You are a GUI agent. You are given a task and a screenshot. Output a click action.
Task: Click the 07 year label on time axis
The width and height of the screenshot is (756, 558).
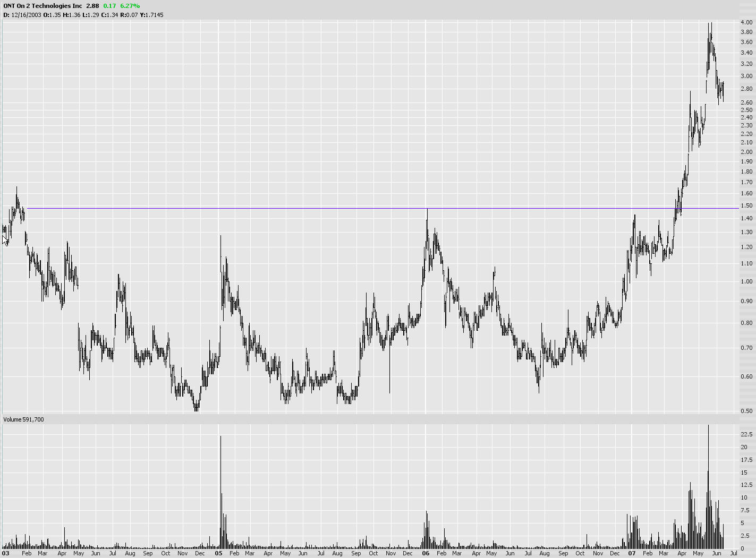pos(632,553)
